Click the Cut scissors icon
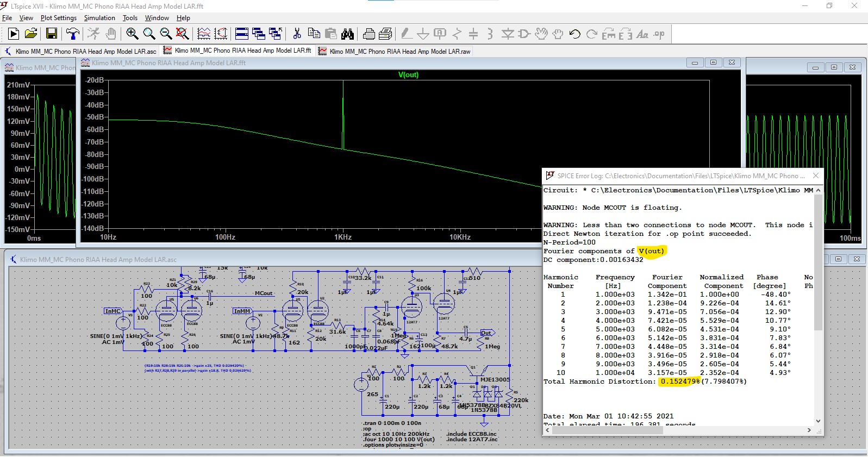This screenshot has height=457, width=868. [297, 34]
